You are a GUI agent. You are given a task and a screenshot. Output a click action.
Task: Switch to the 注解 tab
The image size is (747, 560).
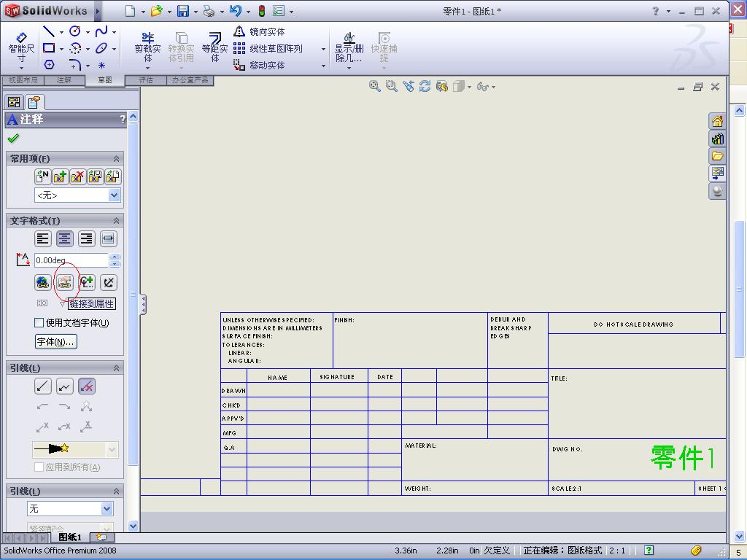point(64,80)
